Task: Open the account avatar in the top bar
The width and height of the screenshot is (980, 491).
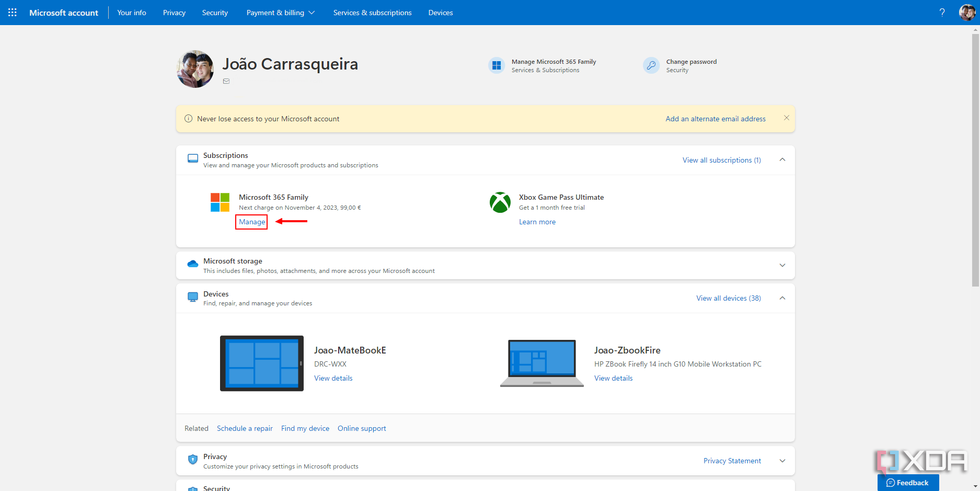Action: (967, 13)
